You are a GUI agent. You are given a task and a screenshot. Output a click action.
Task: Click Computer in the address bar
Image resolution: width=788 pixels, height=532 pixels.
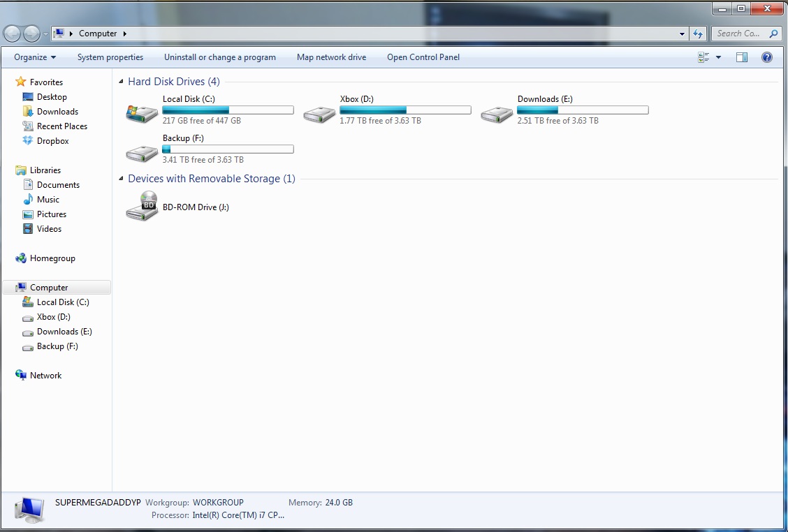tap(98, 34)
